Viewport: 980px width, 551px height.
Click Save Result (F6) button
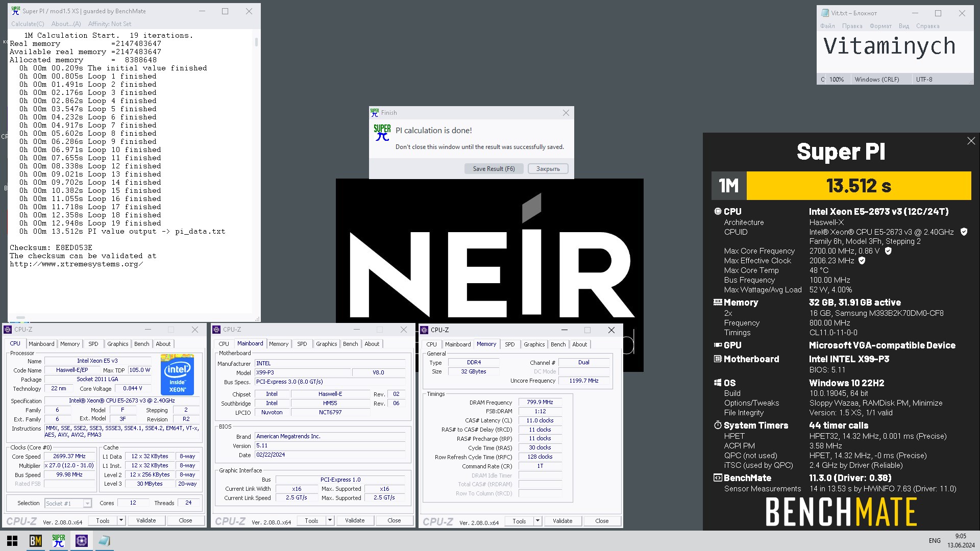pos(494,169)
